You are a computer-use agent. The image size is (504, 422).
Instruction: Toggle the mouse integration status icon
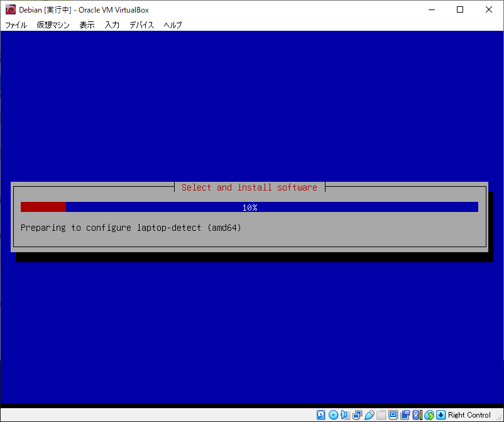click(x=429, y=415)
